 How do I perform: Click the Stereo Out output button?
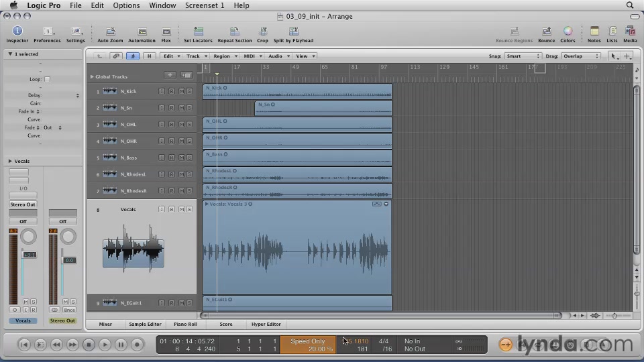(23, 204)
